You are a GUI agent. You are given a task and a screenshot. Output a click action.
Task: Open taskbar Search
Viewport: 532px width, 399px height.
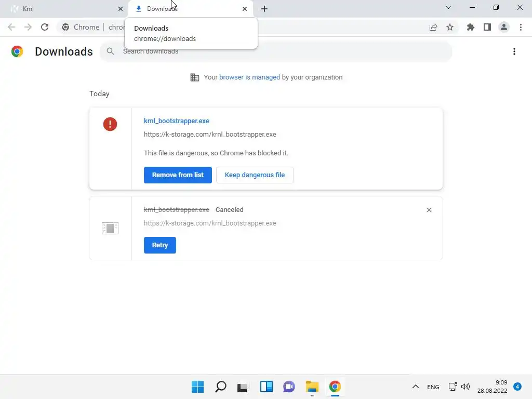point(220,387)
